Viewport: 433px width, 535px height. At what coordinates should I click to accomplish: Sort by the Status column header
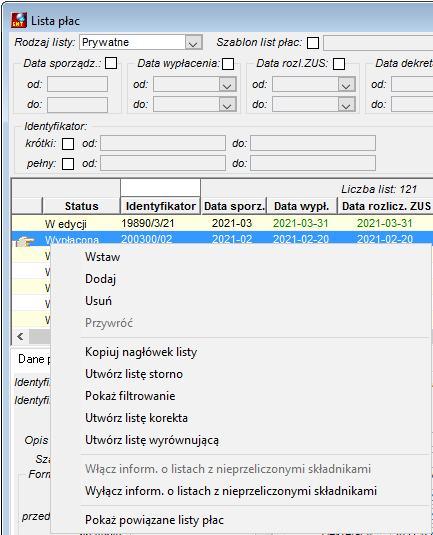click(82, 206)
